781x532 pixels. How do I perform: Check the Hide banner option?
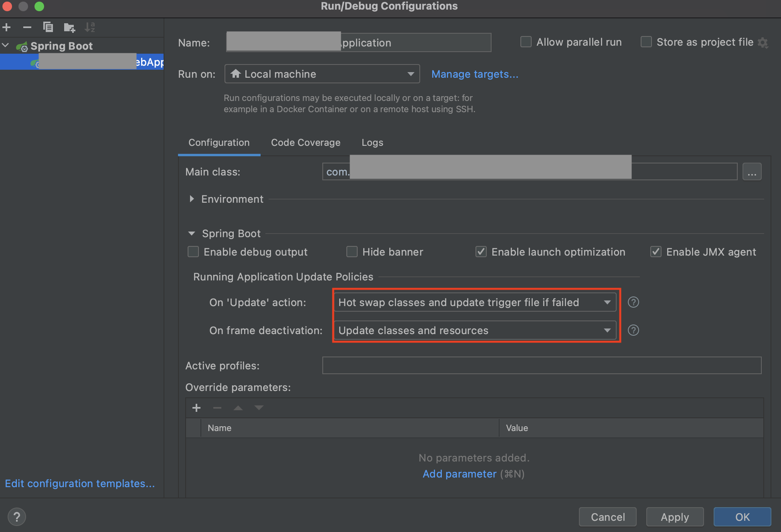click(x=352, y=252)
